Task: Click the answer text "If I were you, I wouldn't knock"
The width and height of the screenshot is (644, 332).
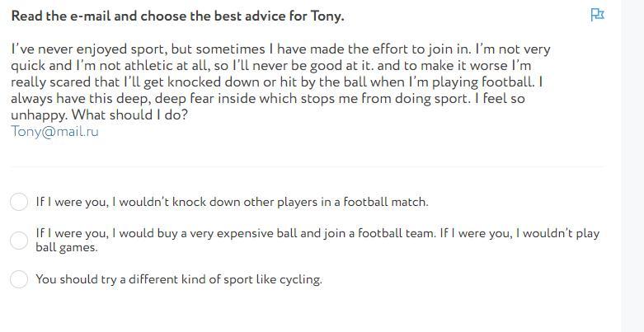Action: [124, 202]
